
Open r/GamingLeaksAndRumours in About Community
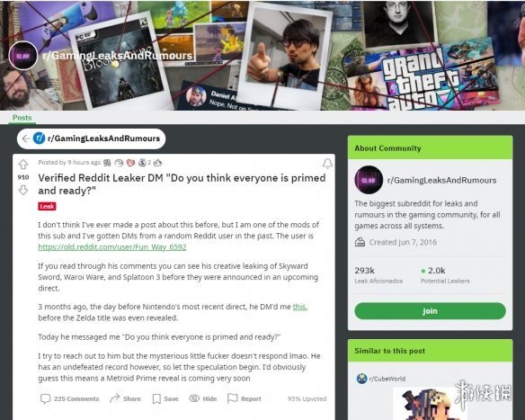point(441,180)
